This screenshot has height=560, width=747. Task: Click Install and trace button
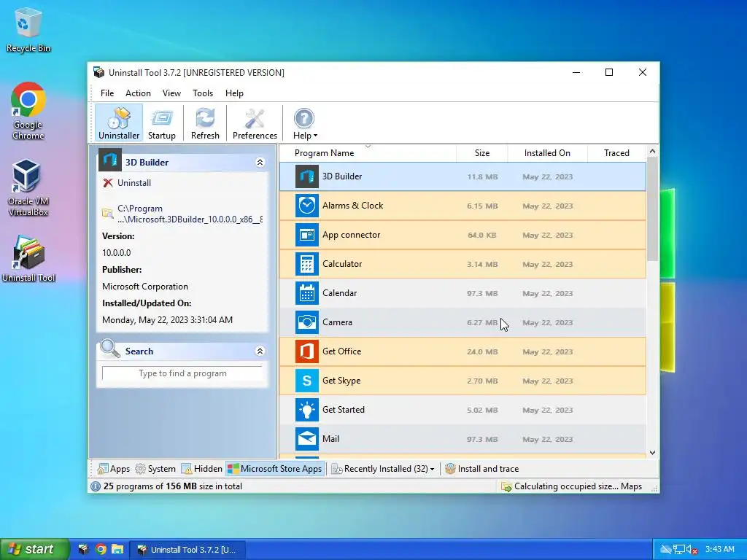tap(482, 469)
